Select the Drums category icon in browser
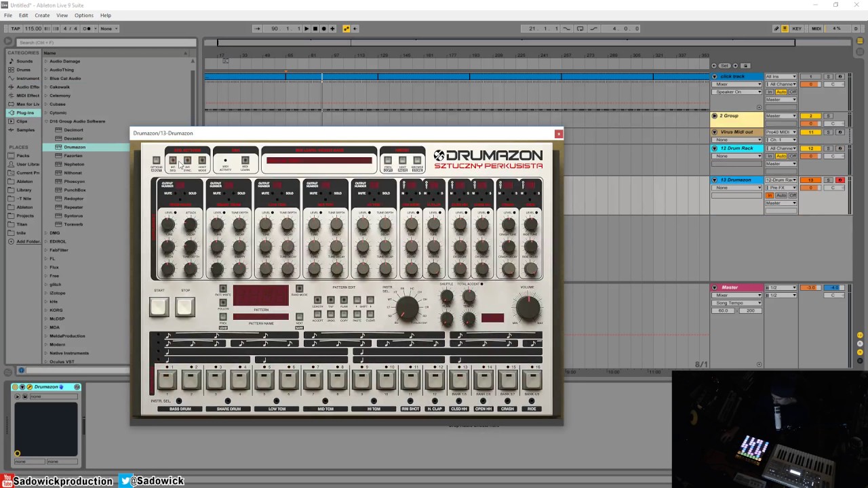The width and height of the screenshot is (868, 488). tap(11, 70)
